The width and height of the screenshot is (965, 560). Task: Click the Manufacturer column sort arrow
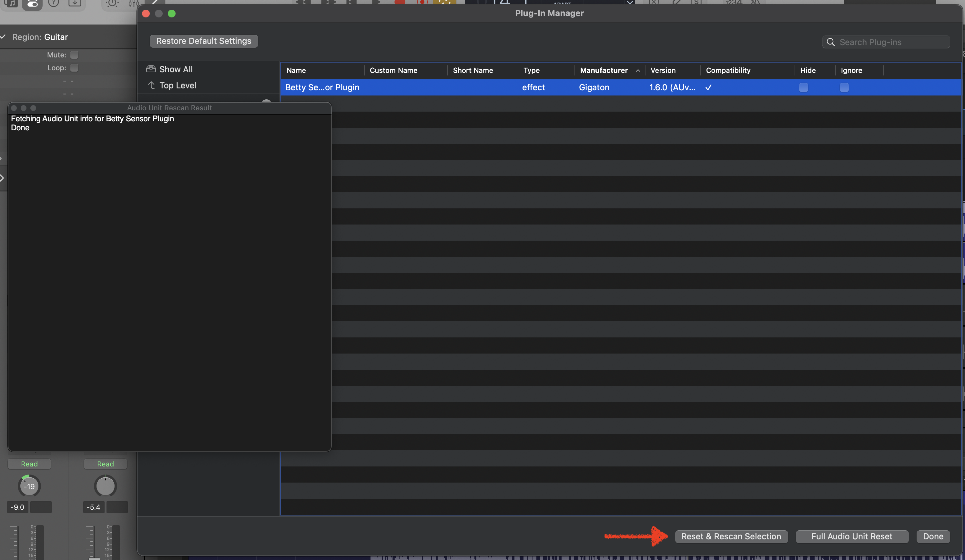[x=638, y=70]
